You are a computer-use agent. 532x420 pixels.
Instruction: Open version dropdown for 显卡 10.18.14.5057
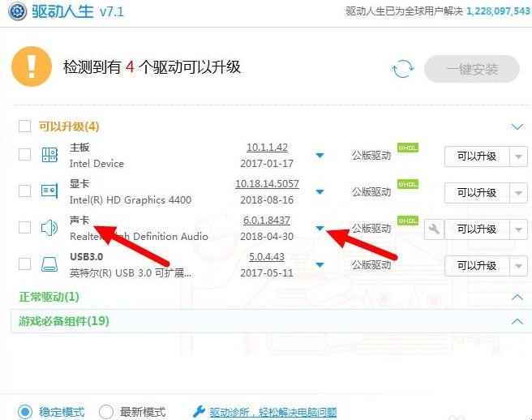tap(320, 191)
